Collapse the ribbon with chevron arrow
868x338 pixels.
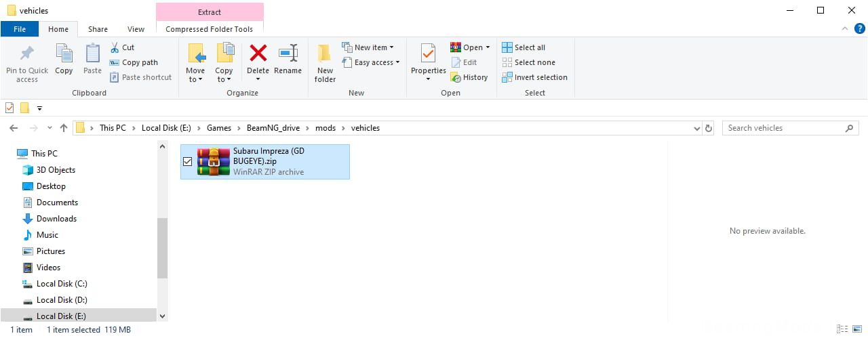tap(844, 29)
